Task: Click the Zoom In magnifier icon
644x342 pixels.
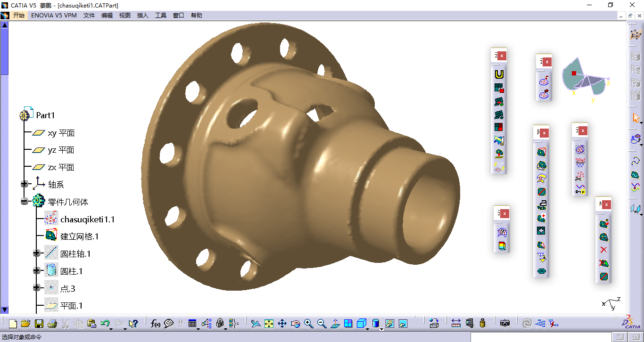Action: click(309, 324)
